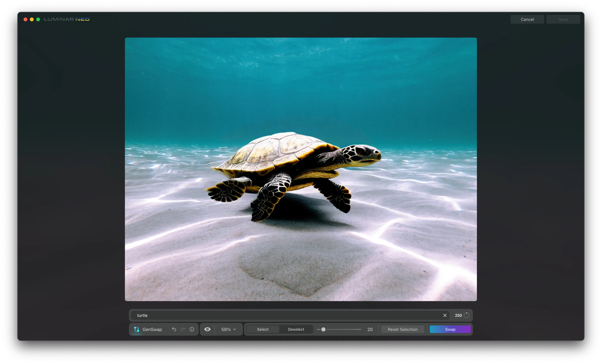Clear the turtle prompt with X
The width and height of the screenshot is (602, 364).
tap(445, 315)
